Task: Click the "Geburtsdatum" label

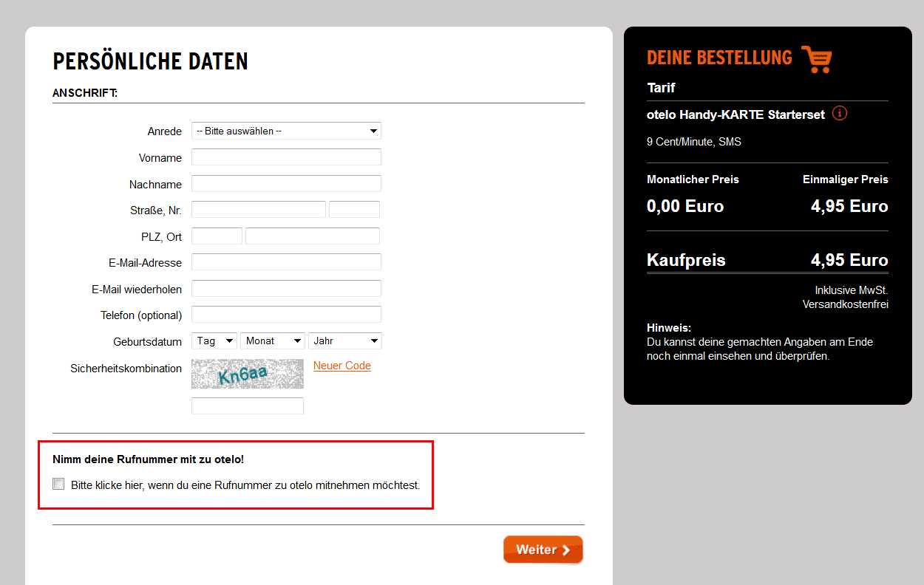Action: 147,342
